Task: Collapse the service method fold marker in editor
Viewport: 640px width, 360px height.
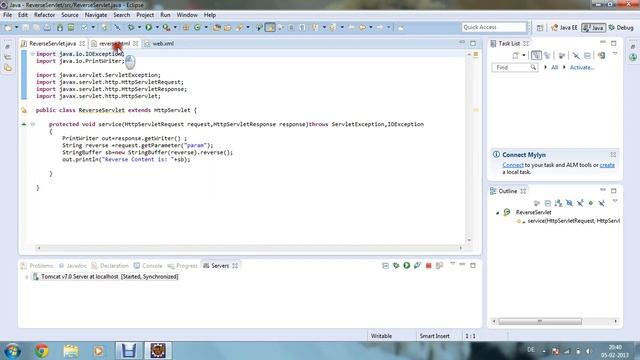Action: pos(33,124)
